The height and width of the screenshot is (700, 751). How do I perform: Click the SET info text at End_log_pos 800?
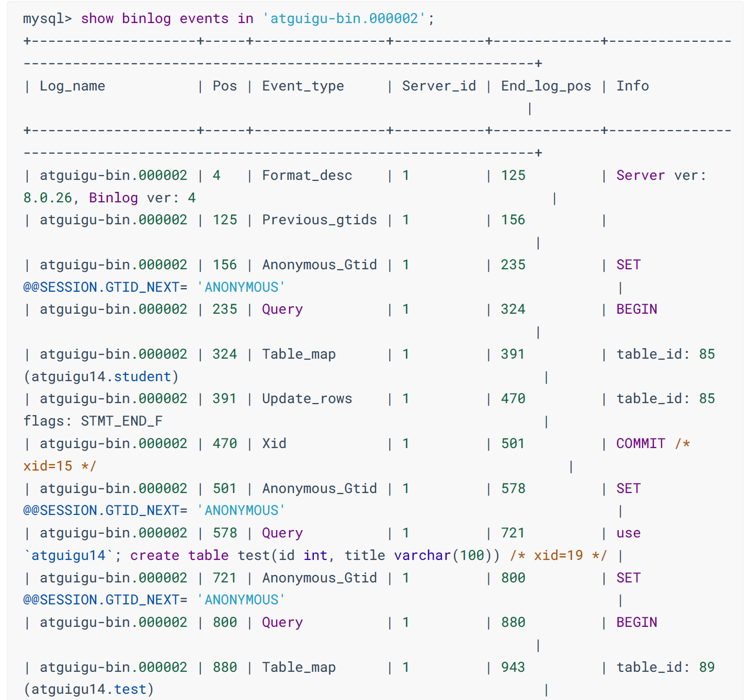(x=629, y=578)
